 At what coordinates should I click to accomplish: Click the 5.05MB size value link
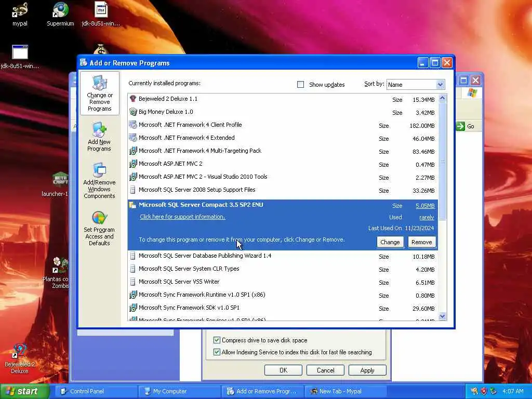[425, 206]
